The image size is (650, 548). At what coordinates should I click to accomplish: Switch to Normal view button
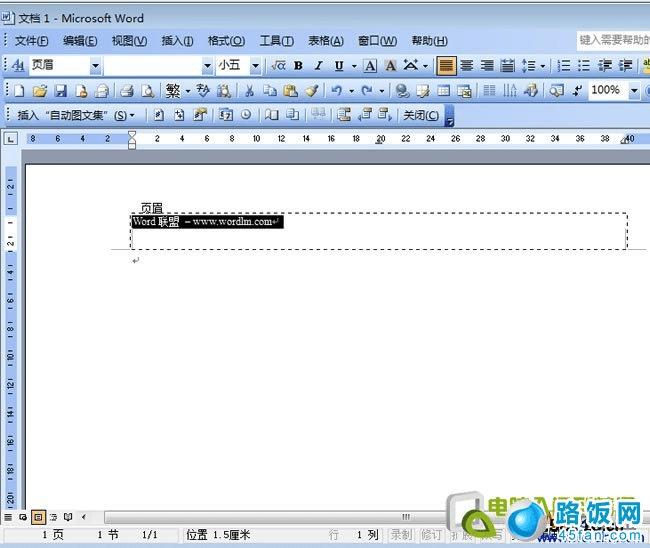[8, 517]
